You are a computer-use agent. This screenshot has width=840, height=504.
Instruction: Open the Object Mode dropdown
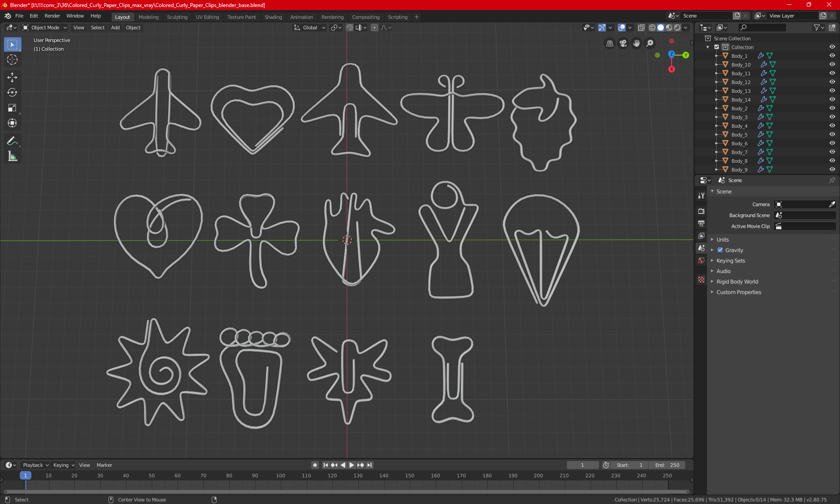point(45,28)
